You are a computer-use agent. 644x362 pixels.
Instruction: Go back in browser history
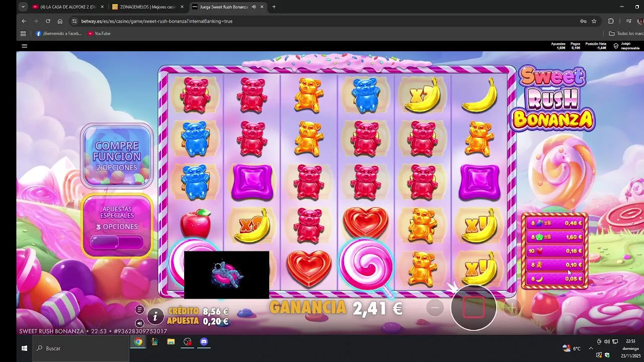coord(24,21)
